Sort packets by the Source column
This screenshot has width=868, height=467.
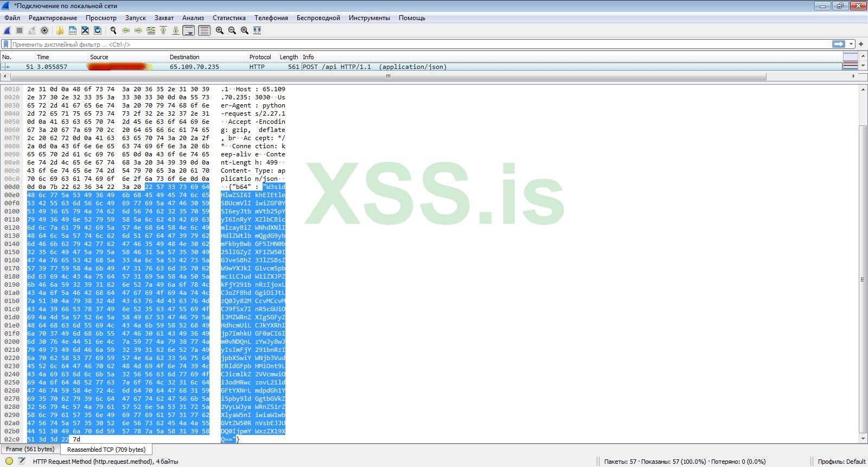point(127,57)
